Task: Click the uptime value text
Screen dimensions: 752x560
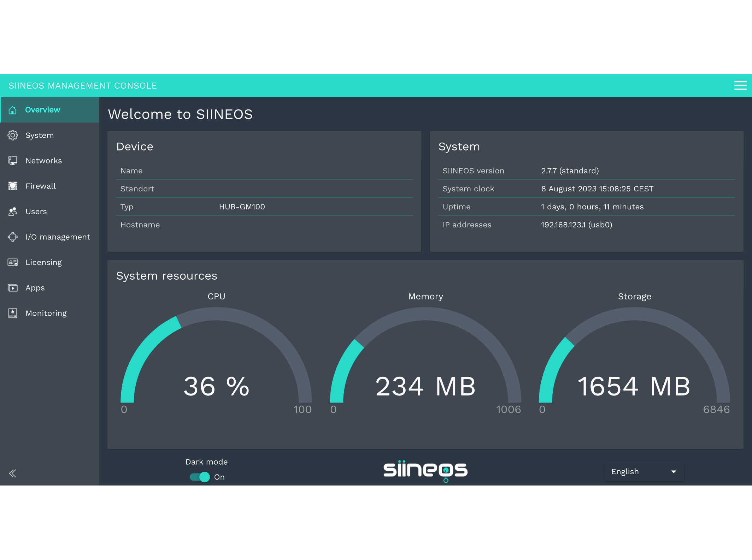Action: (x=592, y=207)
